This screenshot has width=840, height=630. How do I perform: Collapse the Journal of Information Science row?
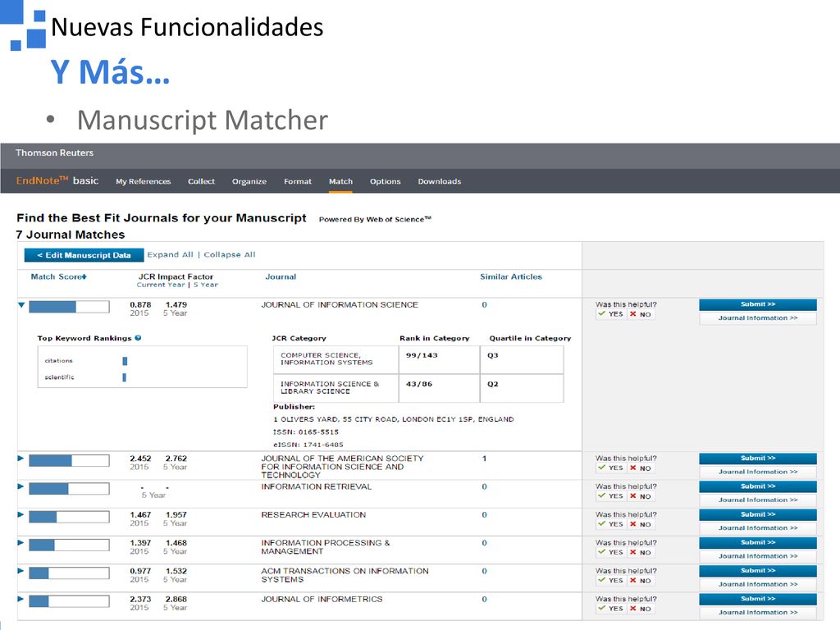(x=21, y=305)
